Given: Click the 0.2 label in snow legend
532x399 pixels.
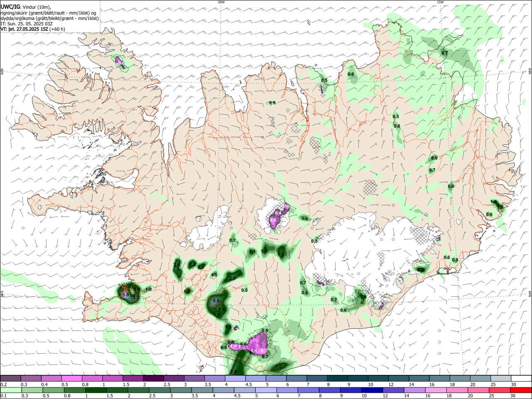Looking at the screenshot, I should click(x=4, y=385).
